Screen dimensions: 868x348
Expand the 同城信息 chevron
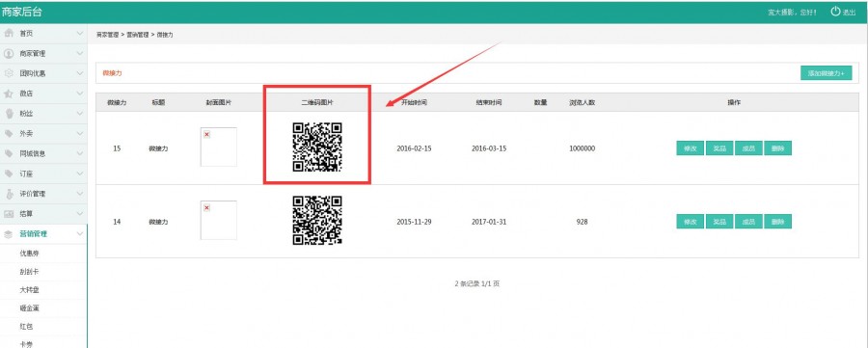80,153
